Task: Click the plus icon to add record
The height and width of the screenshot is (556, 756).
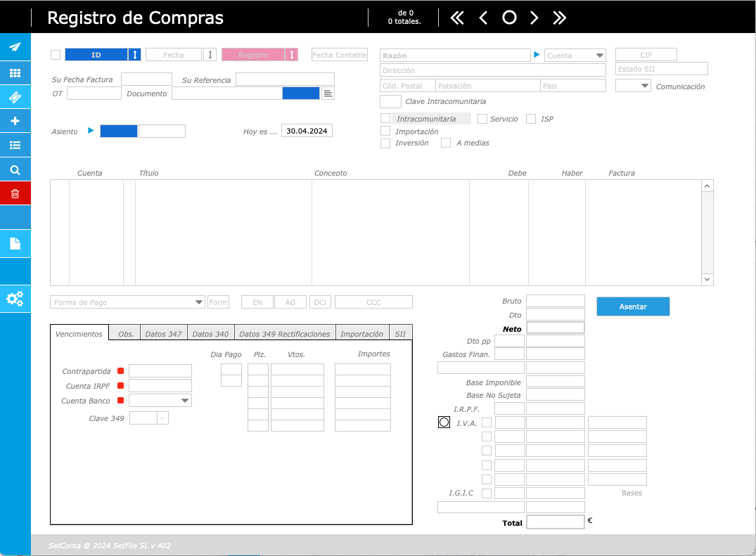Action: 15,121
